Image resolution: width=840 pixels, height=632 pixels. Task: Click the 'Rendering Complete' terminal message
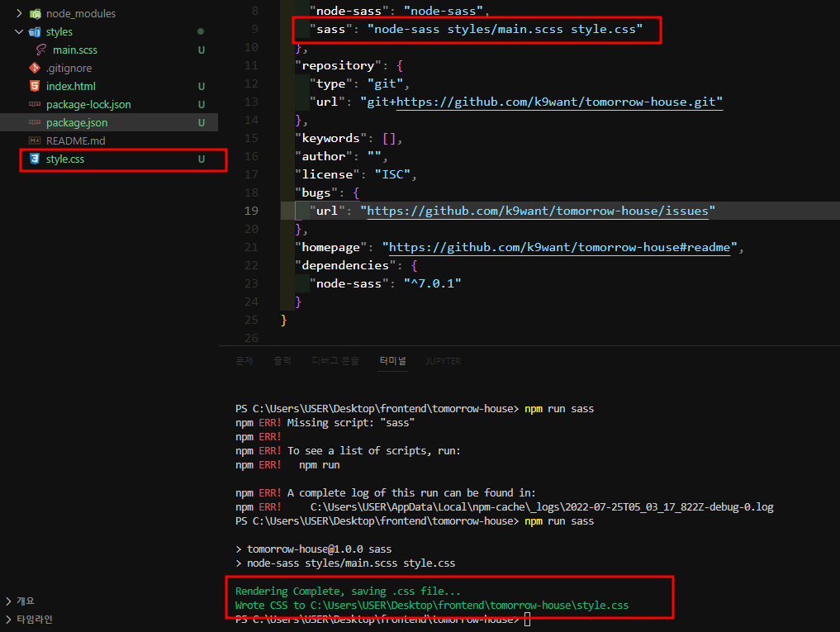(348, 592)
